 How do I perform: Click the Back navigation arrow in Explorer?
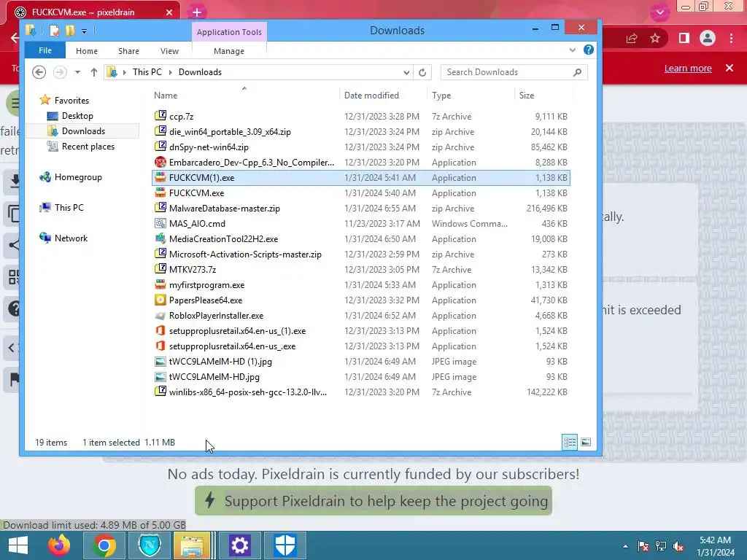pyautogui.click(x=39, y=72)
